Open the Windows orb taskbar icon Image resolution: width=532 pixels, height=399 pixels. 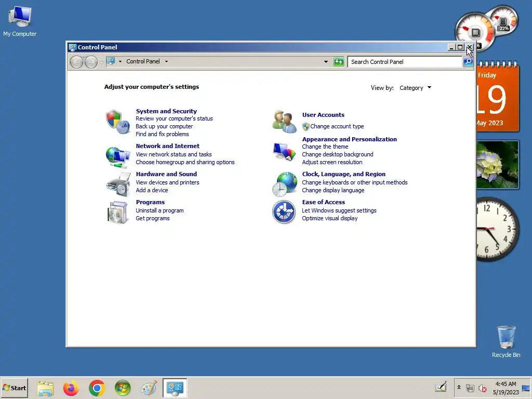point(123,388)
